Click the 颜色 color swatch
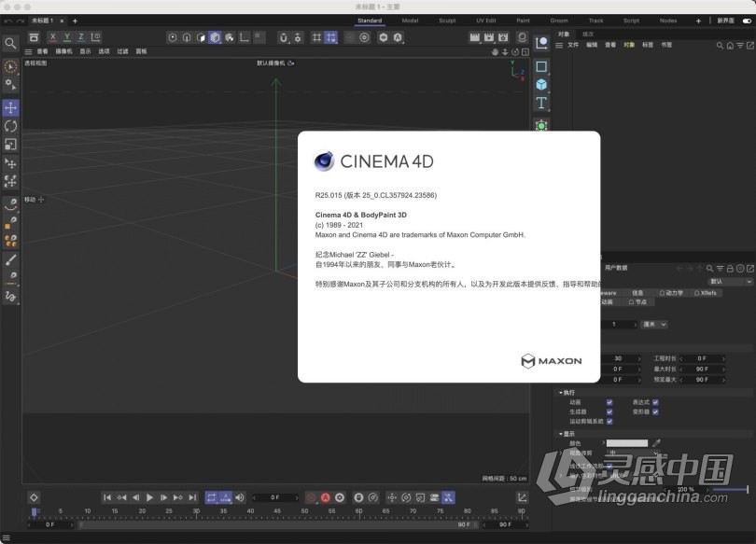The width and height of the screenshot is (756, 544). [627, 443]
